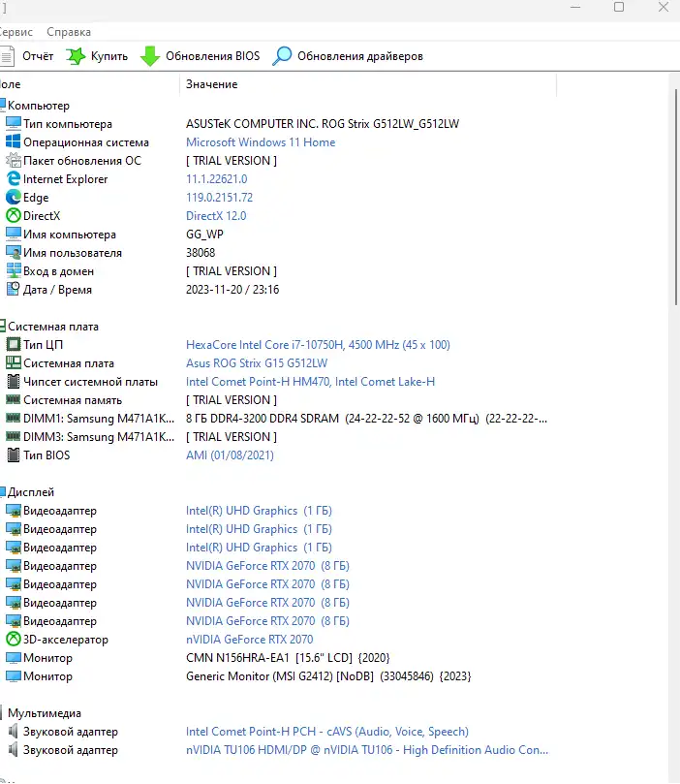This screenshot has height=784, width=680.
Task: Select the Мультимедиа group header
Action: (x=44, y=713)
